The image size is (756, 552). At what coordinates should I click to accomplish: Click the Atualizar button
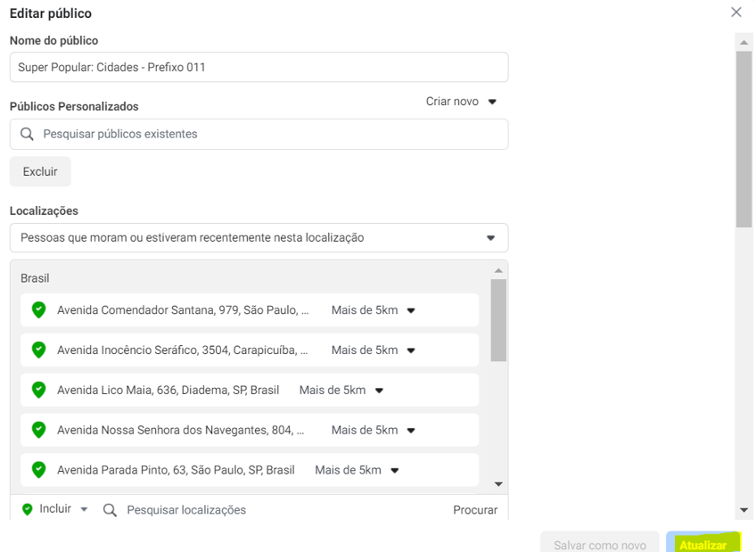[x=702, y=544]
